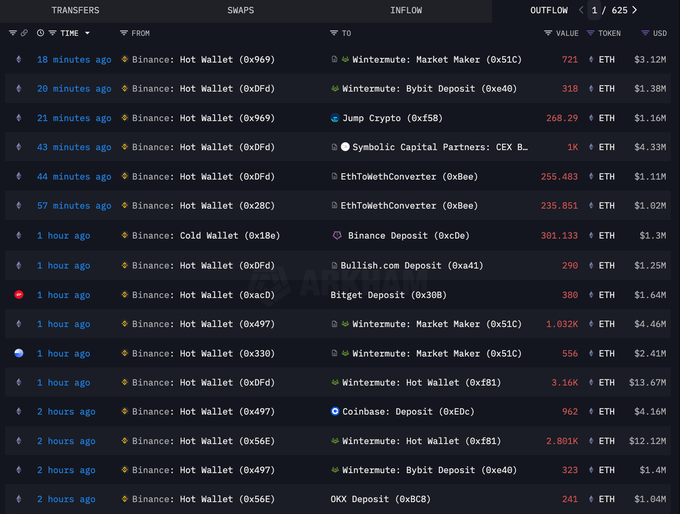Open the VALUE column filter
Screen dimensions: 680x514
[548, 33]
